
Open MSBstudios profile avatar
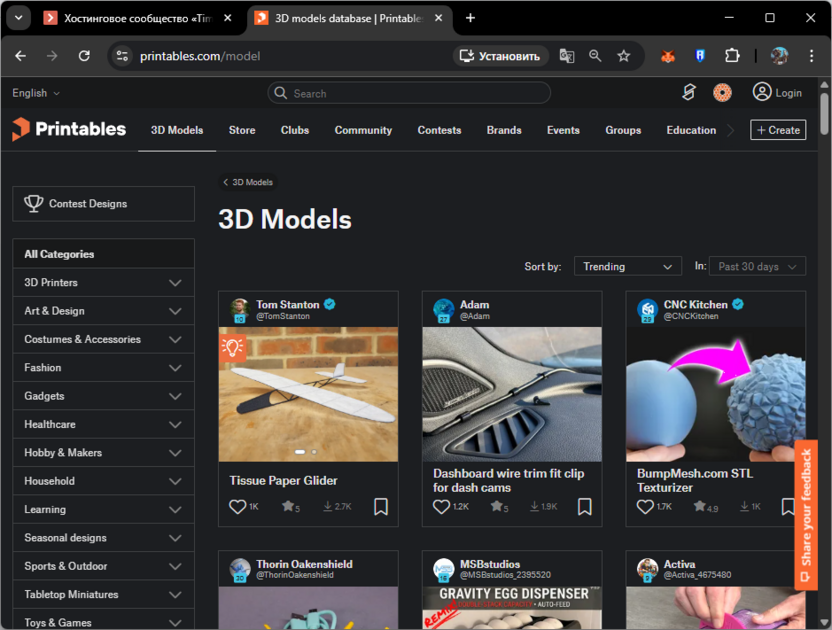(x=444, y=569)
